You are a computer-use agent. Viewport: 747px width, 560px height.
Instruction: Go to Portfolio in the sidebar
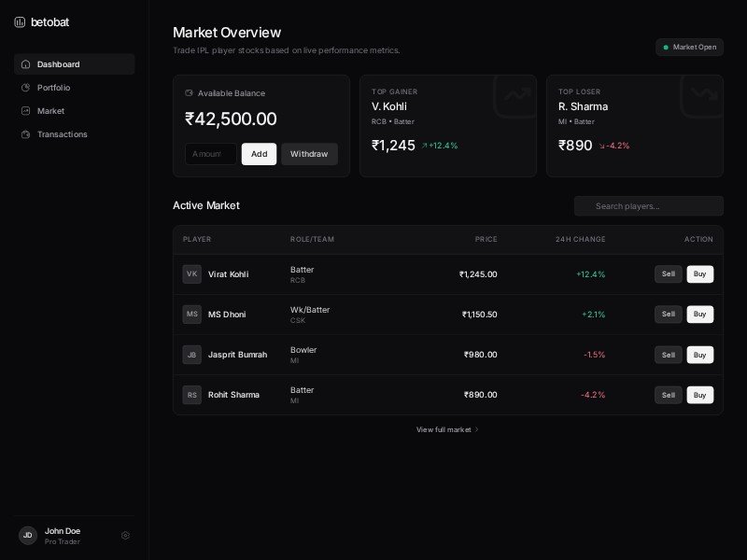coord(75,88)
